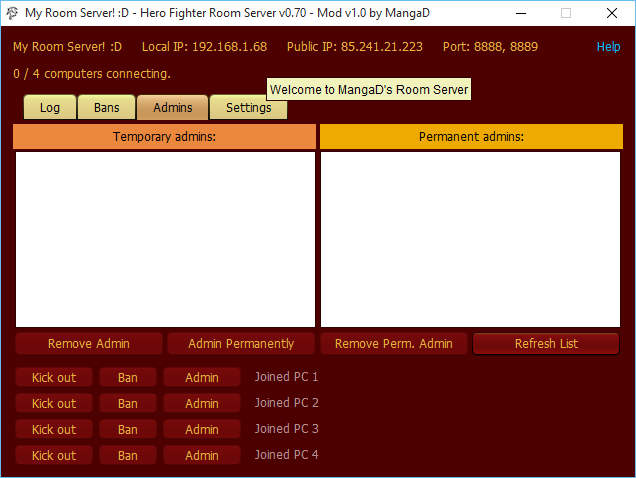This screenshot has height=478, width=636.
Task: Click the app icon in the title bar
Action: (x=12, y=14)
